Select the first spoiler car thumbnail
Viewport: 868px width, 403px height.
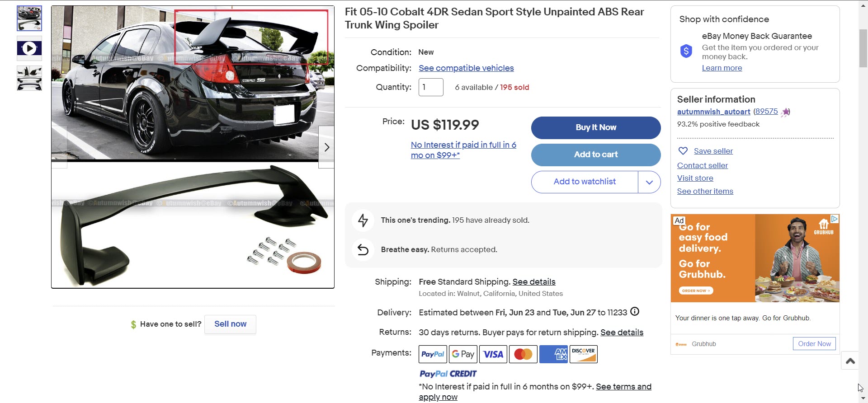click(x=29, y=19)
